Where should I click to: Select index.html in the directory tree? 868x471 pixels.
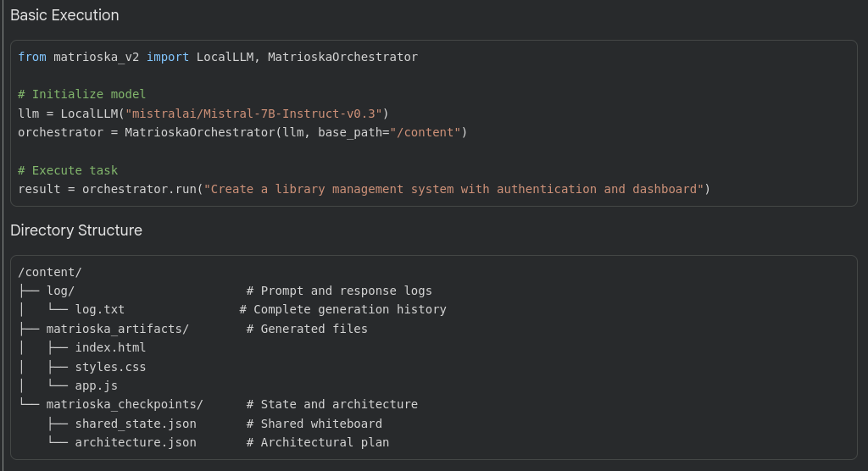(110, 347)
